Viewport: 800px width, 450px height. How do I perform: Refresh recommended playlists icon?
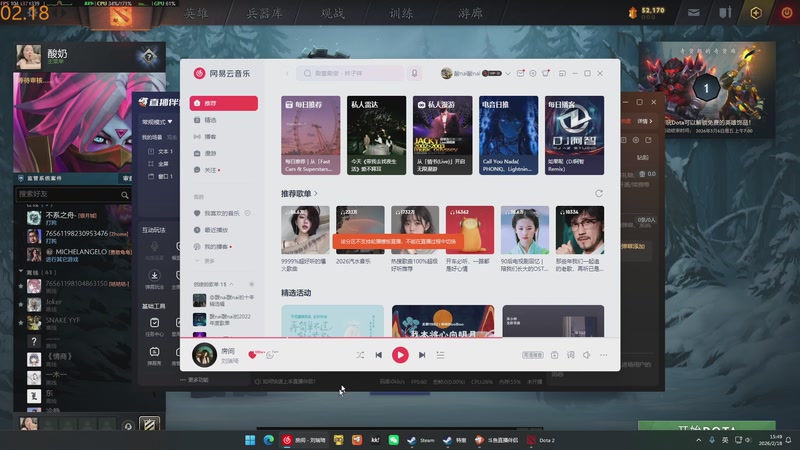(599, 193)
